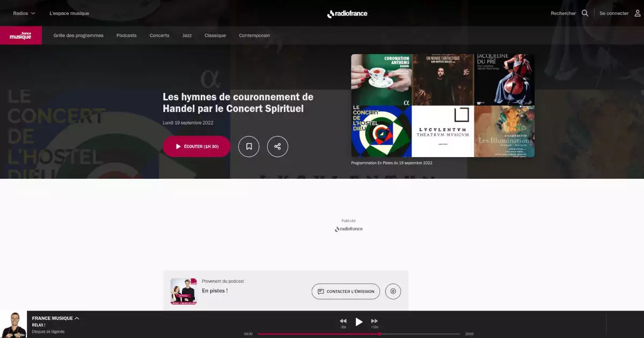The height and width of the screenshot is (338, 644).
Task: Open Grille des programmes
Action: (x=78, y=35)
